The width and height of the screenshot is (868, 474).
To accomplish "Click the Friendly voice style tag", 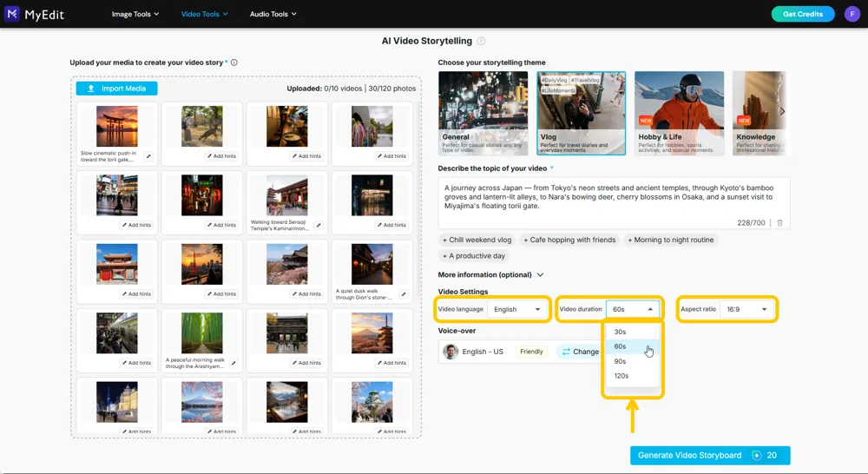I will click(x=531, y=352).
